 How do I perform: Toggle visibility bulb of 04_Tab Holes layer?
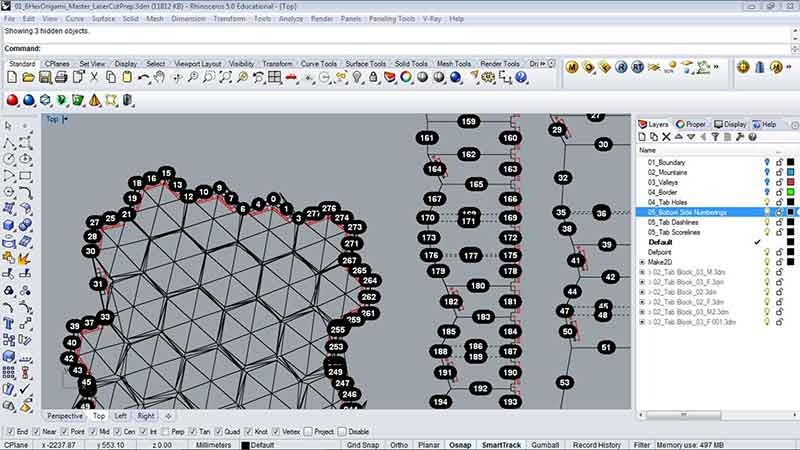(x=766, y=202)
